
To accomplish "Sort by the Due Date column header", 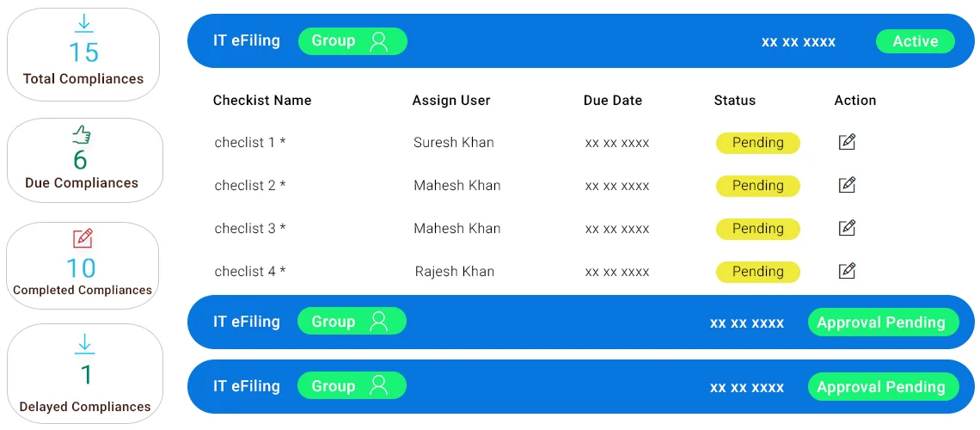I will (612, 101).
